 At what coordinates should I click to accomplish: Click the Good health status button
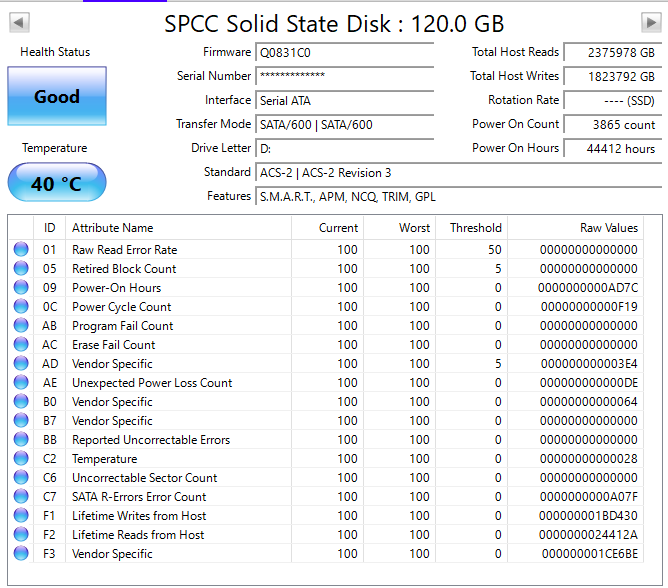[56, 97]
